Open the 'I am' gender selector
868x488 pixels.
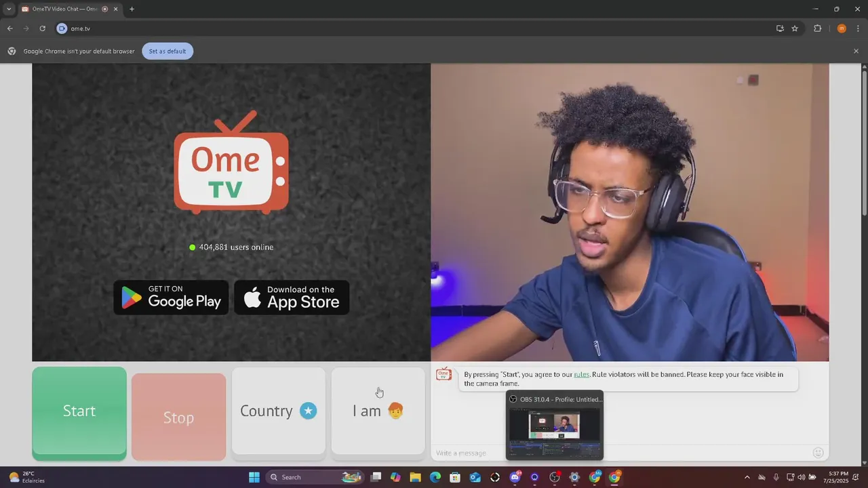point(378,411)
